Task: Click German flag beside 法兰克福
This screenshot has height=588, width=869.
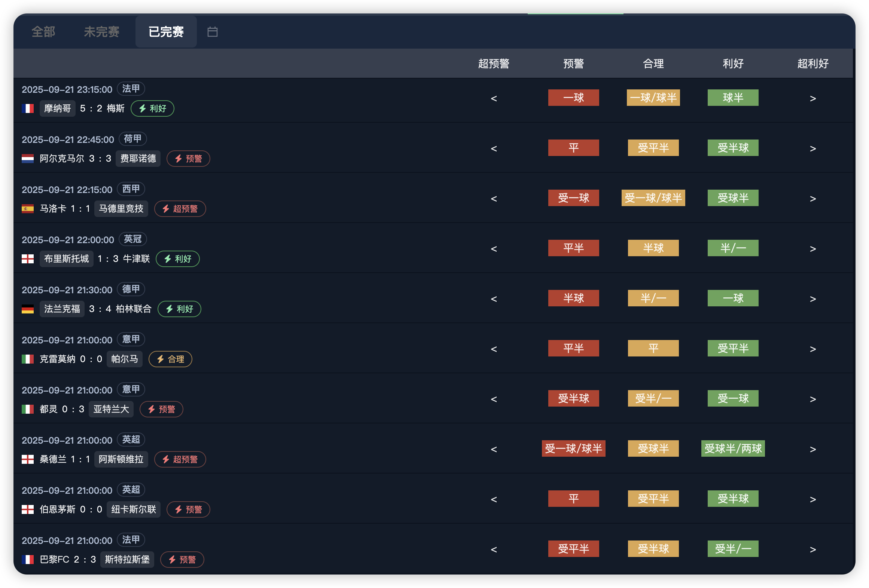Action: coord(28,309)
